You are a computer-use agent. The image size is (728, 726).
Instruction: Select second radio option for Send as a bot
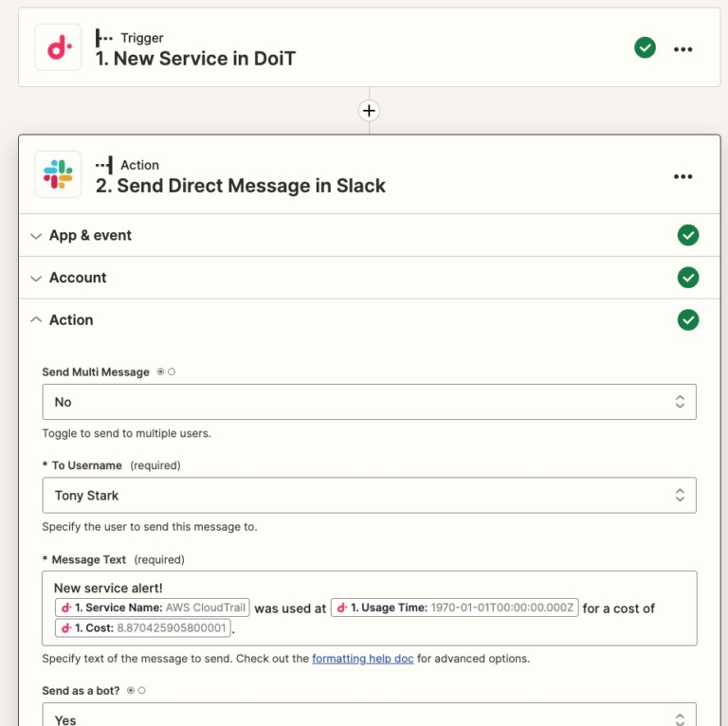click(x=142, y=691)
